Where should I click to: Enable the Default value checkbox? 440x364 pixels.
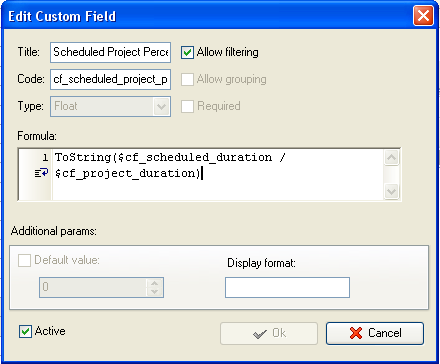pos(24,260)
